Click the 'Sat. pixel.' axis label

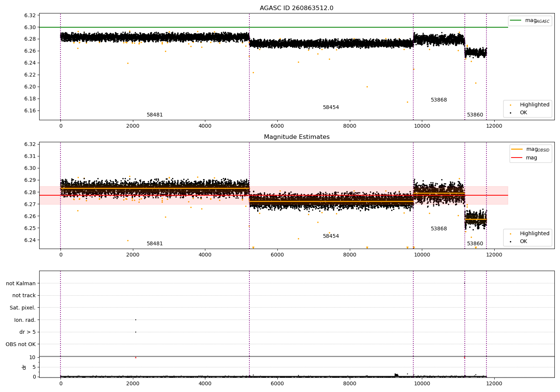pyautogui.click(x=22, y=308)
